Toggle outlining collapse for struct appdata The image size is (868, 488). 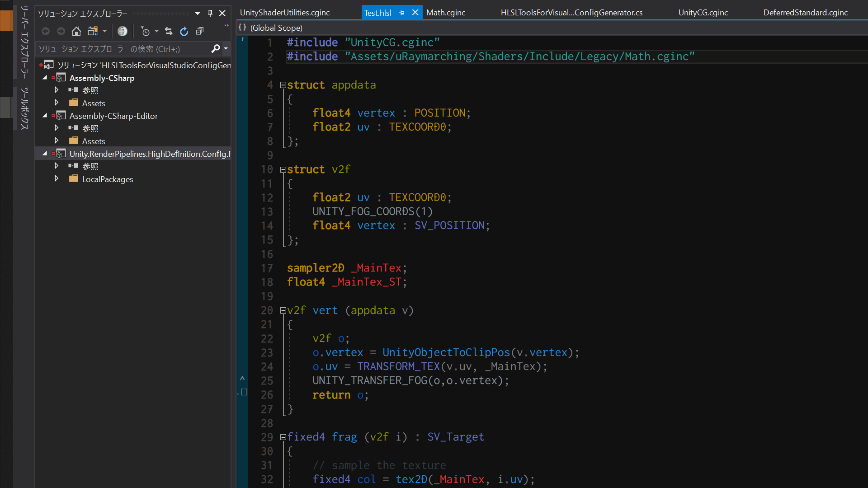pos(283,84)
